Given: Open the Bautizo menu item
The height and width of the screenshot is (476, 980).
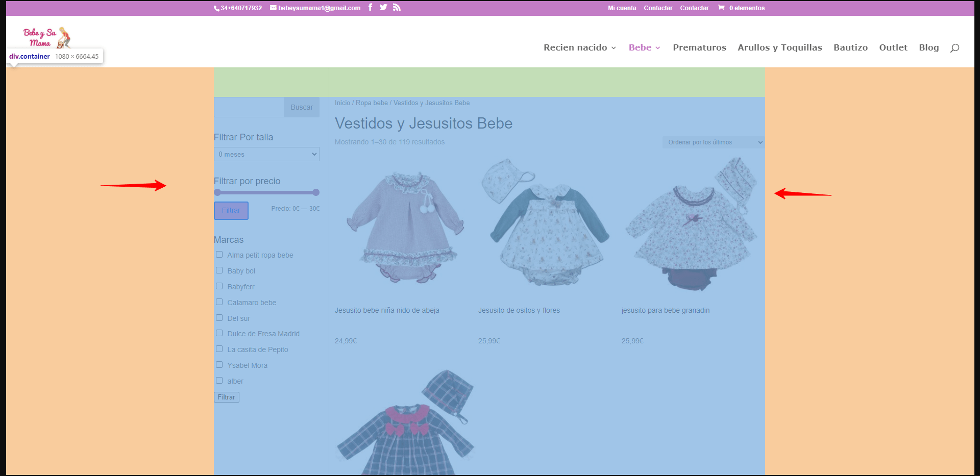Looking at the screenshot, I should pyautogui.click(x=850, y=47).
